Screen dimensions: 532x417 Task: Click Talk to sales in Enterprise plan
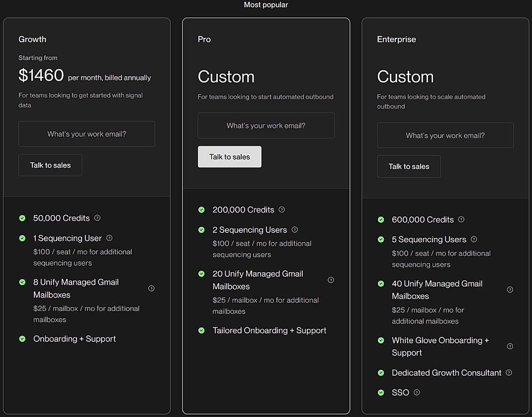[409, 166]
